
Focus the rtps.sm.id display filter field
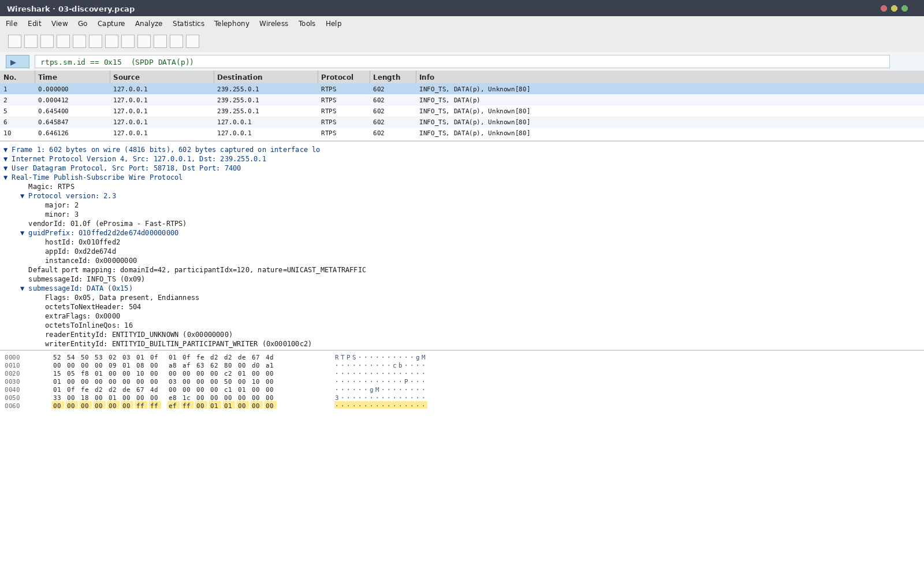click(462, 62)
